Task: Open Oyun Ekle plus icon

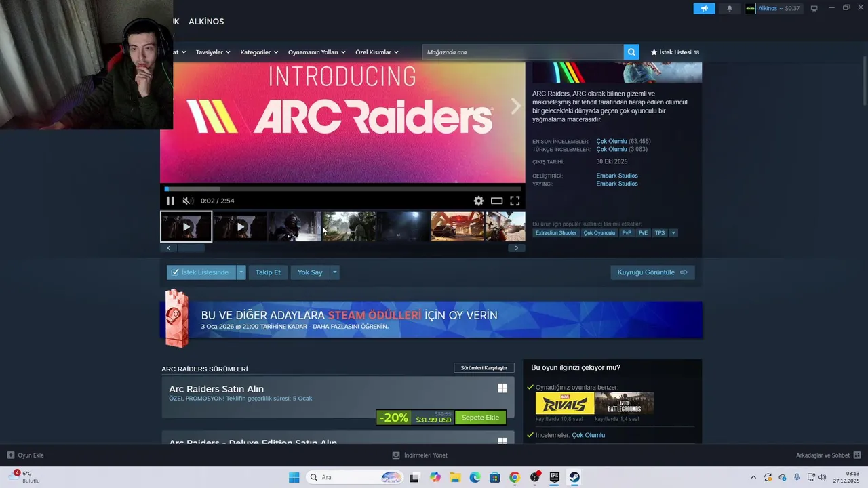Action: [x=11, y=455]
